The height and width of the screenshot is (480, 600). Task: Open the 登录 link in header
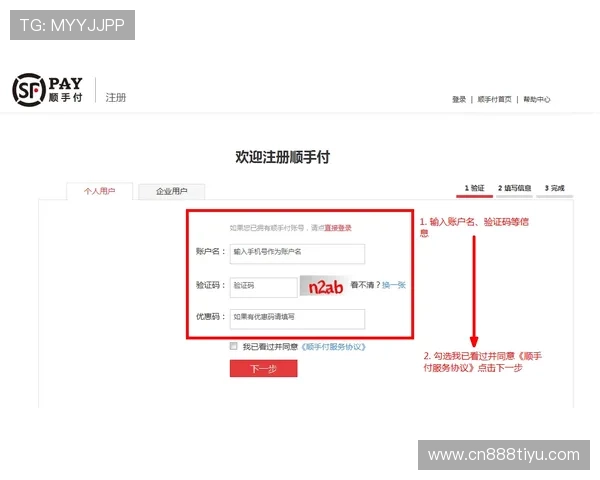coord(459,100)
